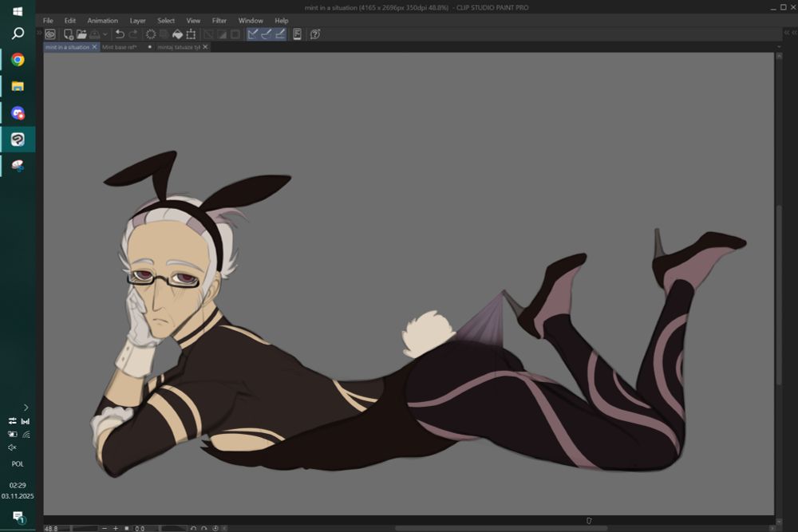Undo the last action

[x=120, y=34]
